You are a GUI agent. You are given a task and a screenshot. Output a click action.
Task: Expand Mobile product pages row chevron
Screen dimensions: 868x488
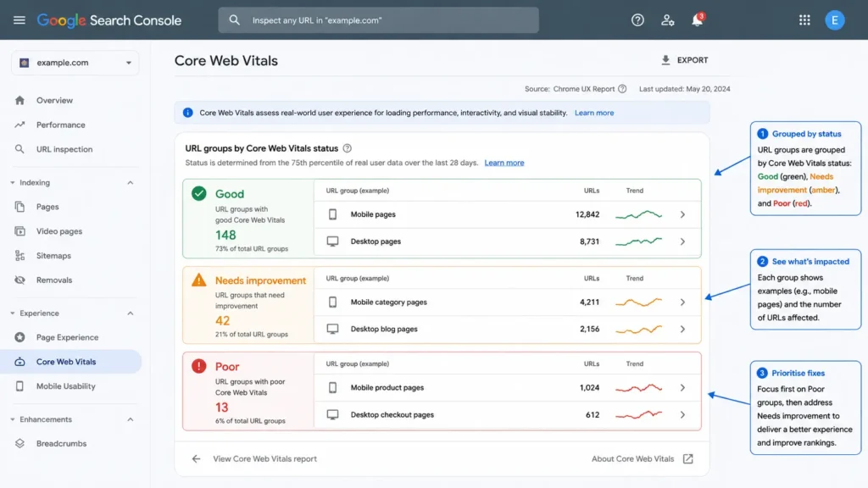tap(682, 387)
